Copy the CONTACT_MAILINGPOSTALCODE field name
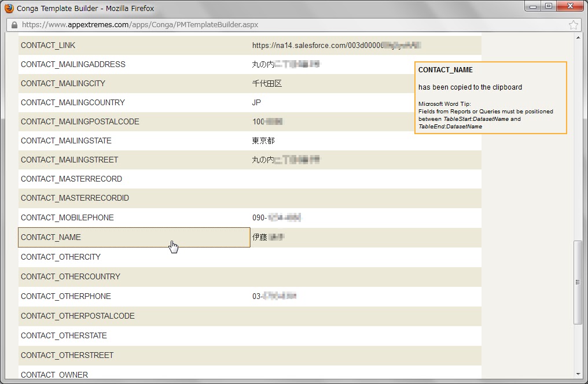The image size is (588, 384). coord(80,122)
